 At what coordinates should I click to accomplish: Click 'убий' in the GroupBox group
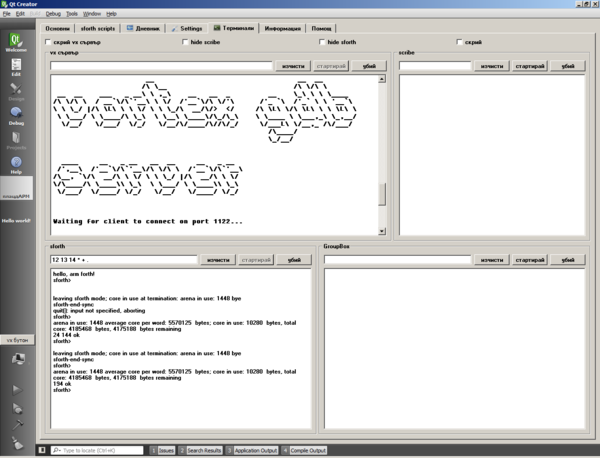568,260
